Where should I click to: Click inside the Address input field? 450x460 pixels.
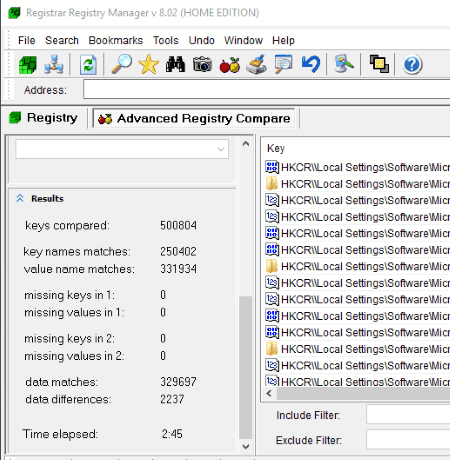point(267,89)
